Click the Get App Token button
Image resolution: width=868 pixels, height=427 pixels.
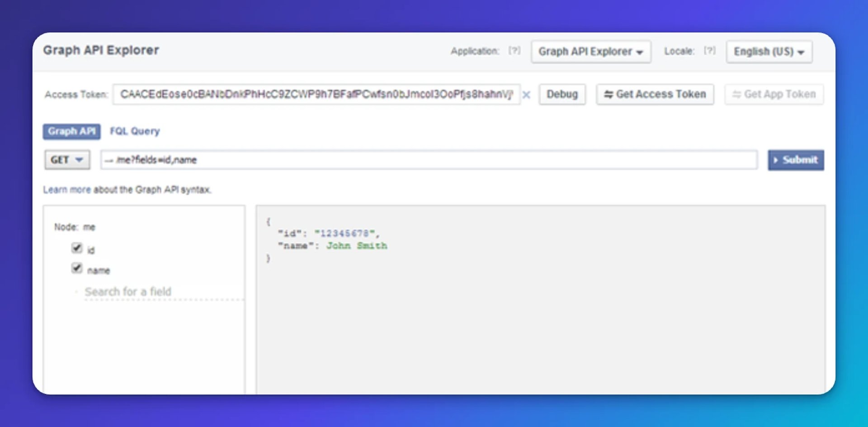tap(774, 94)
